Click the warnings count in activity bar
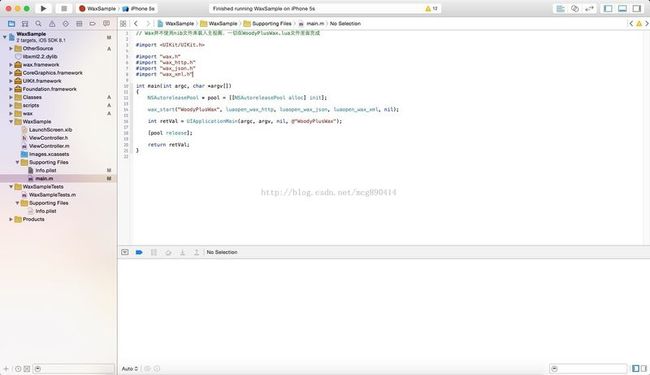This screenshot has height=375, width=650. tap(431, 8)
